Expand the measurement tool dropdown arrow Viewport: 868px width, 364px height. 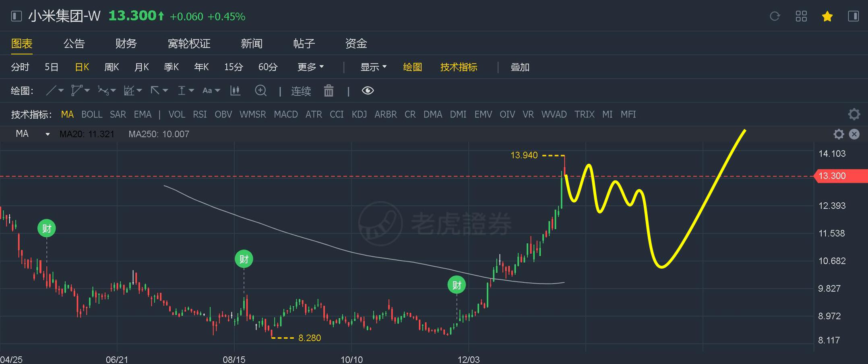click(x=191, y=90)
